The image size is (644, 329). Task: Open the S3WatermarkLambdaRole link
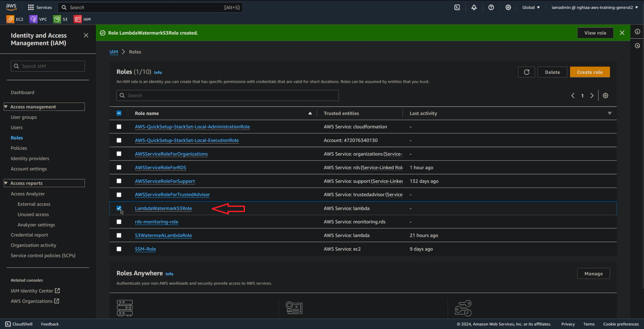163,235
